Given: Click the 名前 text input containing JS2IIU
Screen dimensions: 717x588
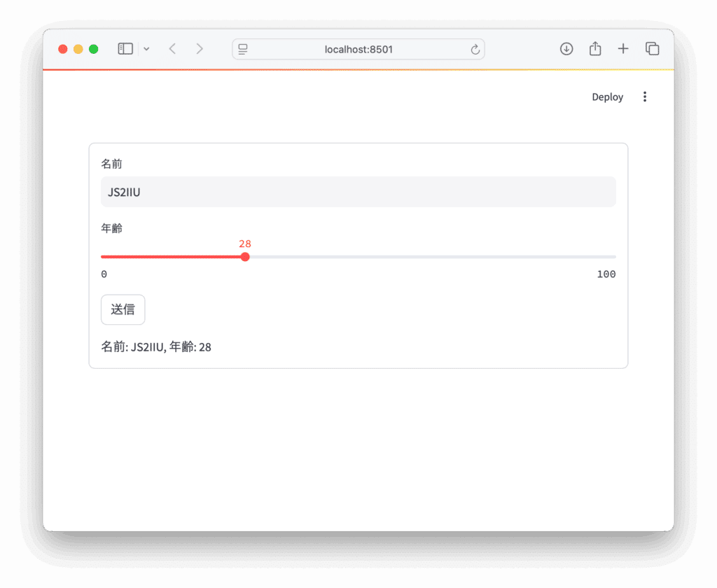Looking at the screenshot, I should [358, 191].
